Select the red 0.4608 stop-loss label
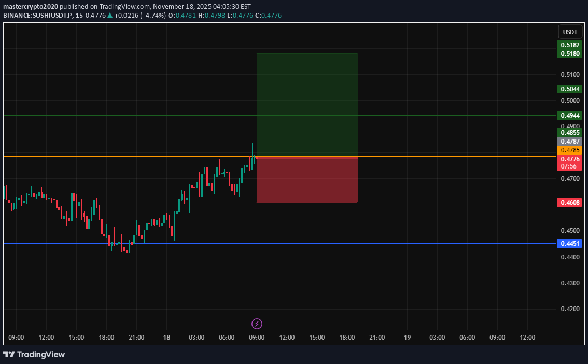 click(x=570, y=202)
